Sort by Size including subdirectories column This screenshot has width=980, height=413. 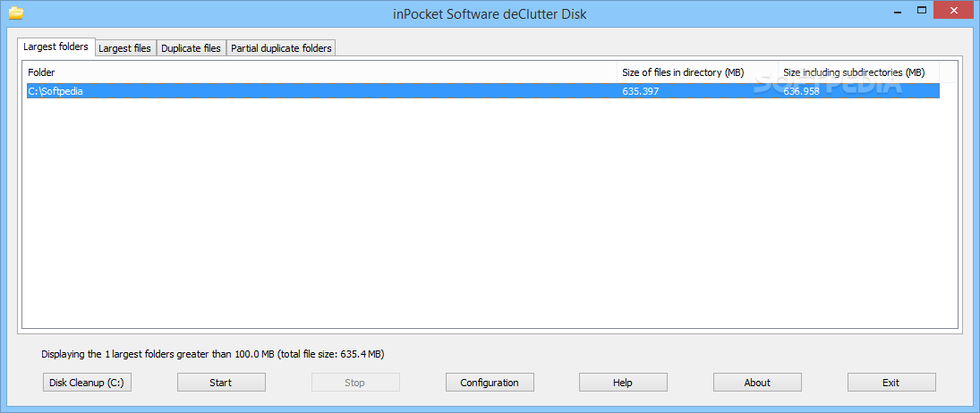[853, 72]
